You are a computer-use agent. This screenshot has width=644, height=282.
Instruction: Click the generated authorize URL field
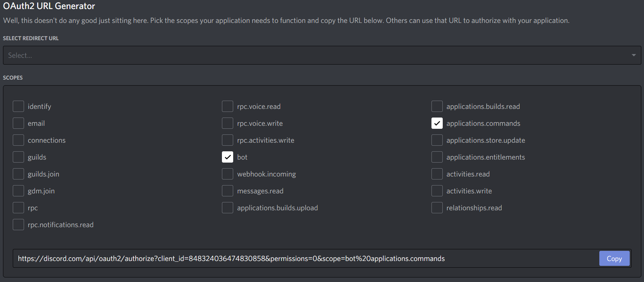click(x=300, y=258)
